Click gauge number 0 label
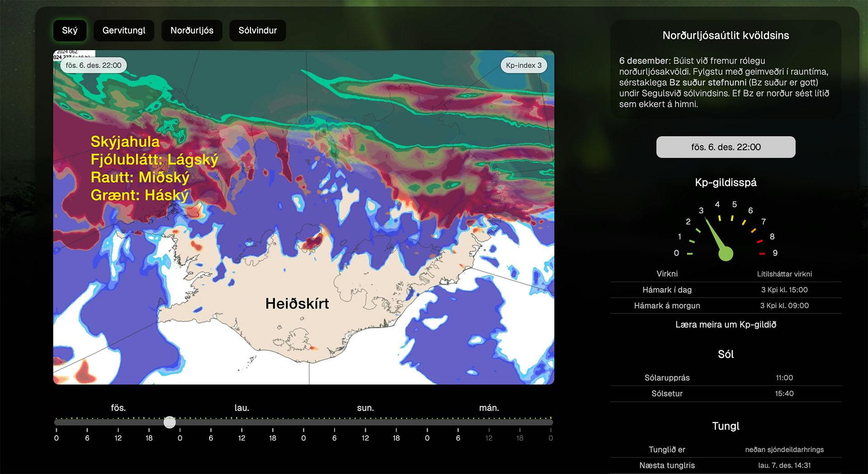 click(676, 253)
